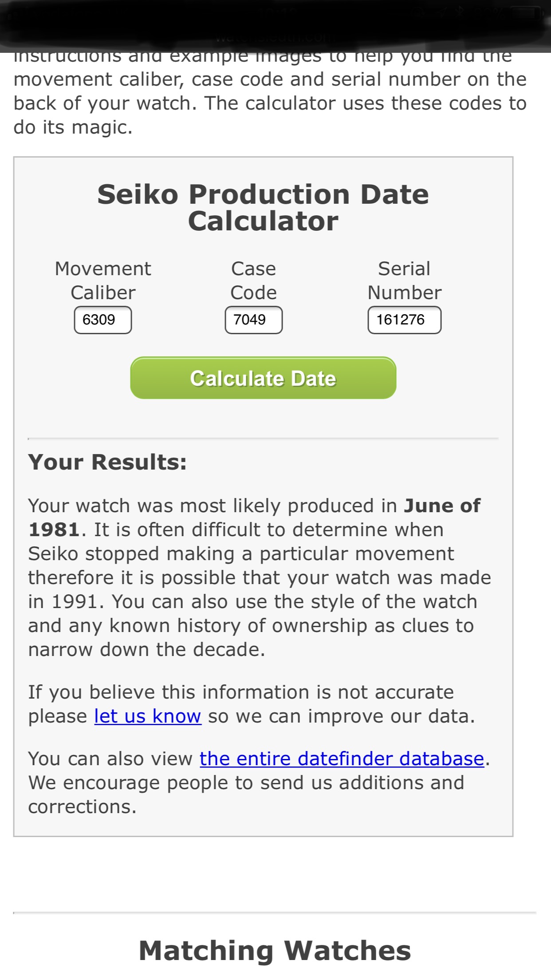Click the Movement Caliber input field
551x980 pixels.
(102, 320)
